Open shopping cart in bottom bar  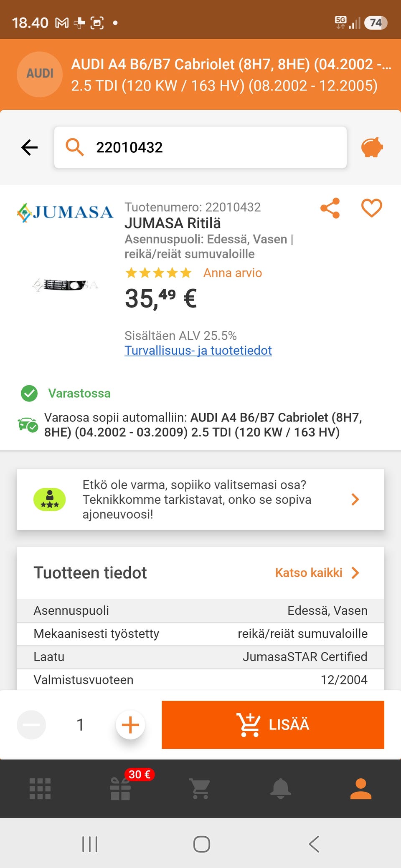click(200, 789)
